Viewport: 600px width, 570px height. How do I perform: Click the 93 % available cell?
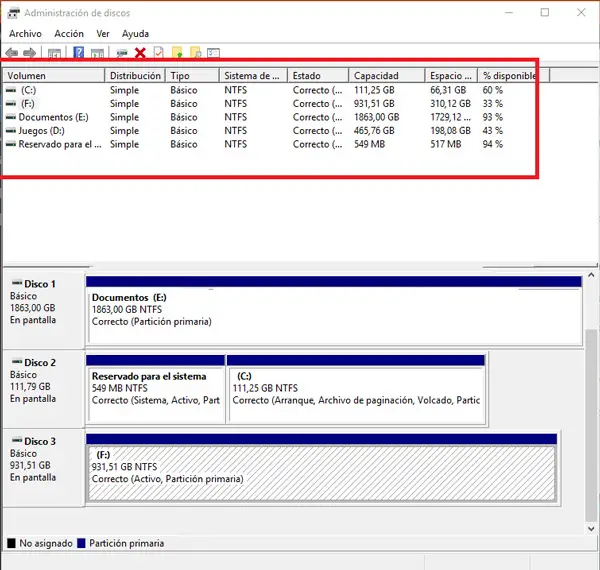(x=493, y=117)
